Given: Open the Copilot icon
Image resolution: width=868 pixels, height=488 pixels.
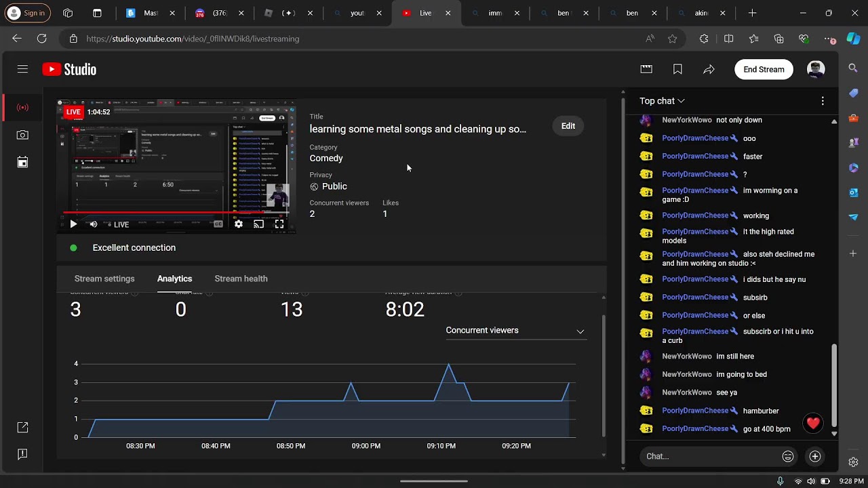Looking at the screenshot, I should click(x=854, y=39).
